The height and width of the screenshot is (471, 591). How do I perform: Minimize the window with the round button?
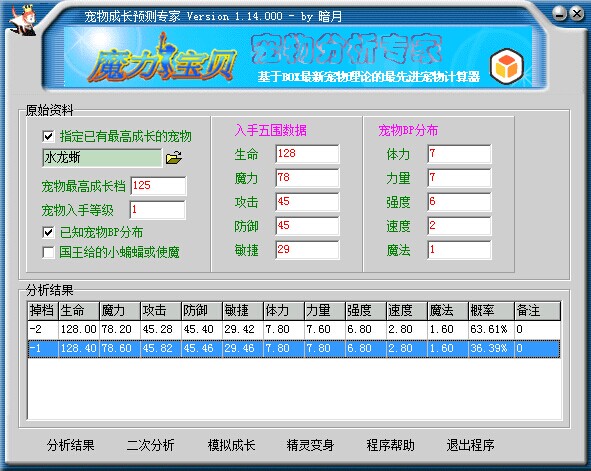point(560,14)
